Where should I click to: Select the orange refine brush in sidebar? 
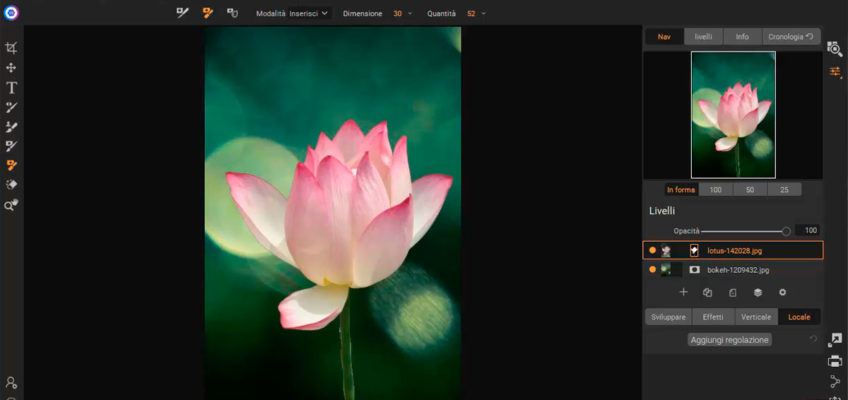(11, 165)
